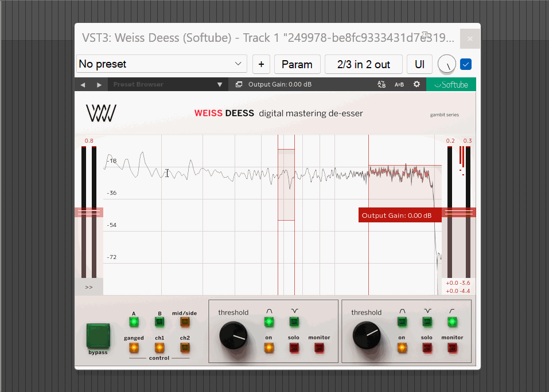
Task: Click the A/B compare swap icon
Action: (381, 84)
